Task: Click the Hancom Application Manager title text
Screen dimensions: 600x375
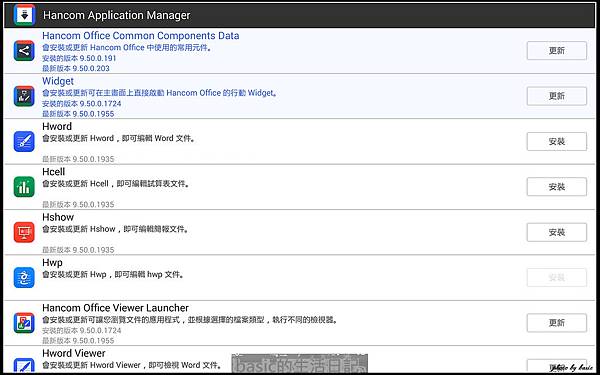Action: pos(116,15)
